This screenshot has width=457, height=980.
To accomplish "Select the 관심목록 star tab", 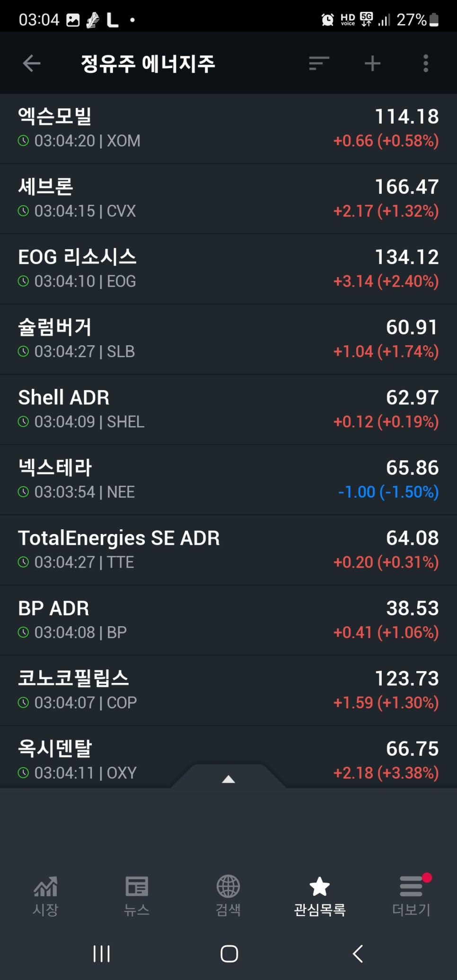I will tap(320, 896).
